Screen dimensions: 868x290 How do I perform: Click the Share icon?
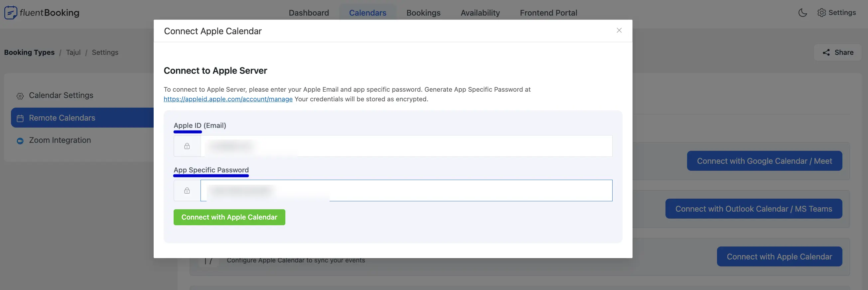click(x=826, y=52)
